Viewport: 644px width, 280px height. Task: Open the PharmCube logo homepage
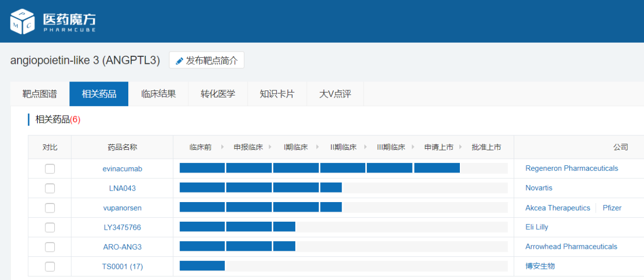point(53,21)
